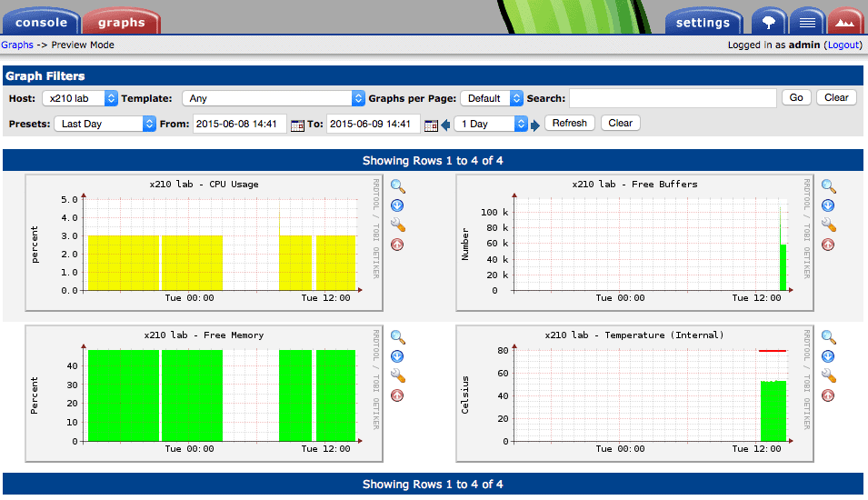Open the wrench debug icon for the CPU Usage graph

pos(397,225)
